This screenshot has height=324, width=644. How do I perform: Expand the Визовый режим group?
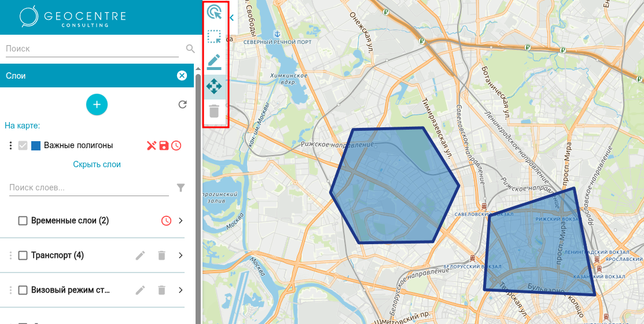tap(181, 290)
